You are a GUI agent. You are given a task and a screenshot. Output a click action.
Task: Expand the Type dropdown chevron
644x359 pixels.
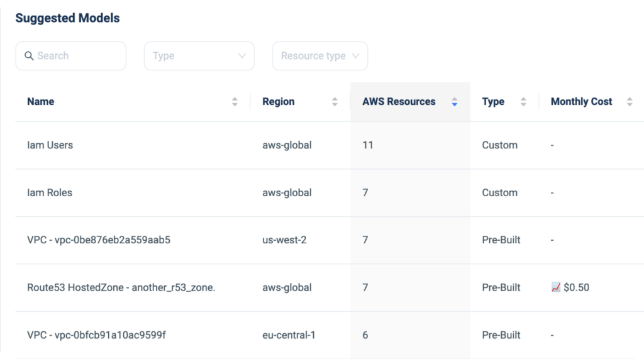(242, 56)
